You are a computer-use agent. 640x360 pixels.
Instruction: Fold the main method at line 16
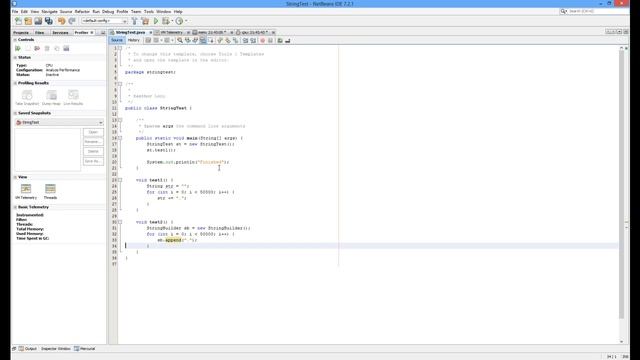click(120, 138)
